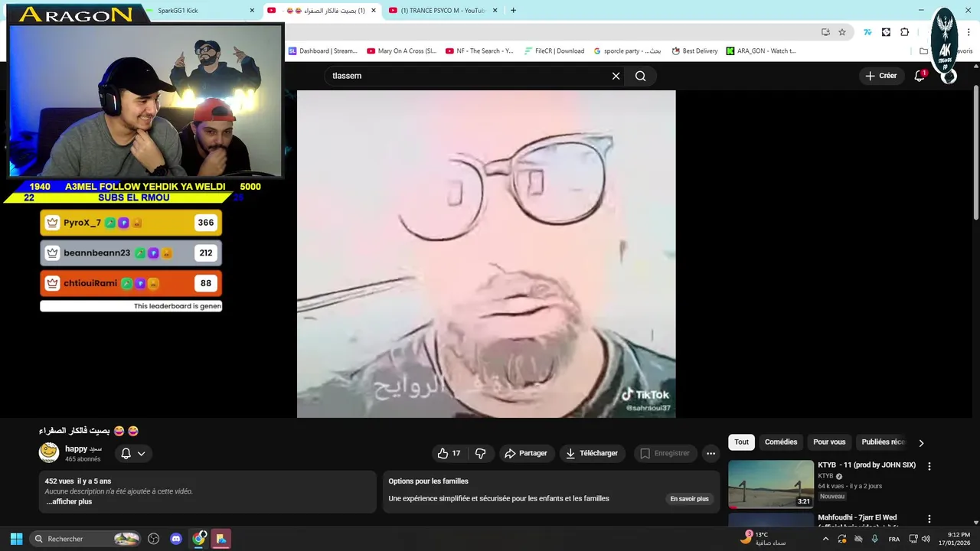The image size is (980, 551).
Task: Bookmark this page with star icon
Action: 842,32
